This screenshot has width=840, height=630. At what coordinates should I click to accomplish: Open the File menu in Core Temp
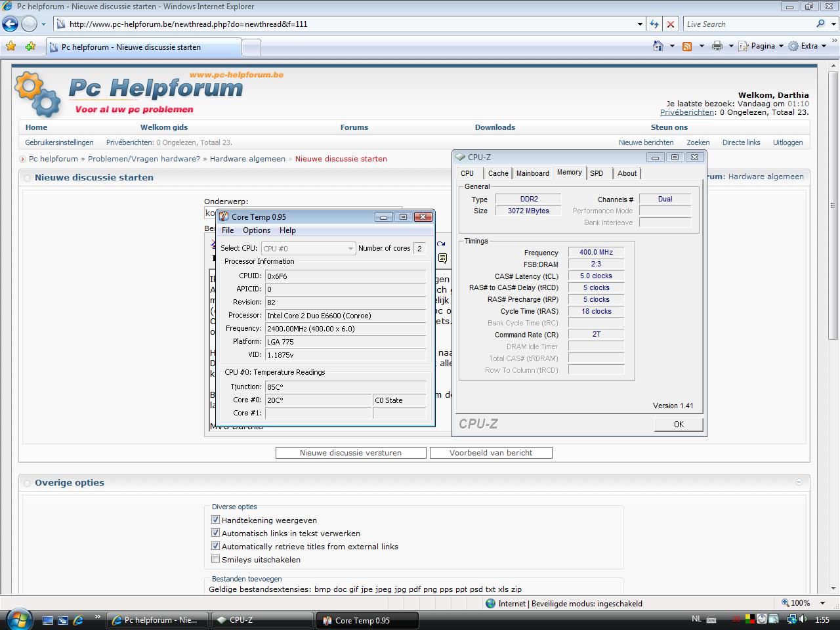[x=228, y=230]
